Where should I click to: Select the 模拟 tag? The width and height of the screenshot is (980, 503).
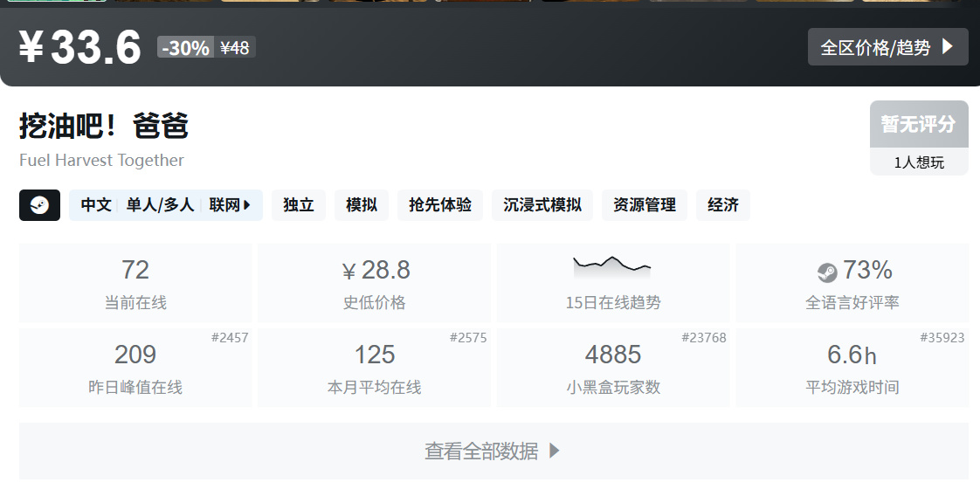pos(362,205)
